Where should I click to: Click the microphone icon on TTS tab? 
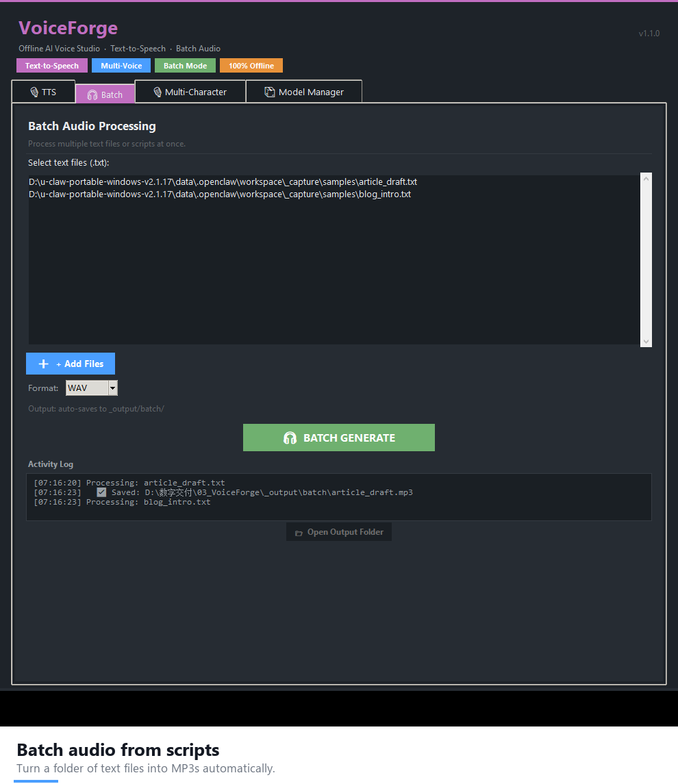click(x=34, y=92)
